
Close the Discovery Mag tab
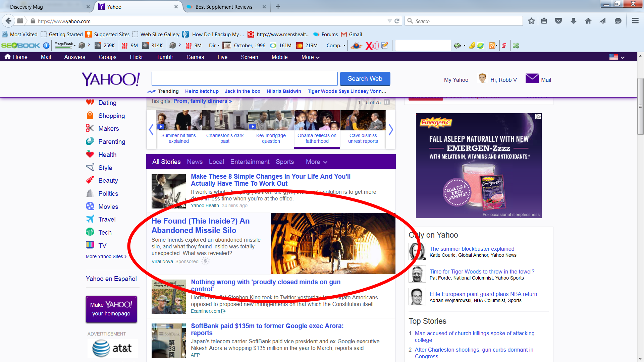click(x=88, y=7)
